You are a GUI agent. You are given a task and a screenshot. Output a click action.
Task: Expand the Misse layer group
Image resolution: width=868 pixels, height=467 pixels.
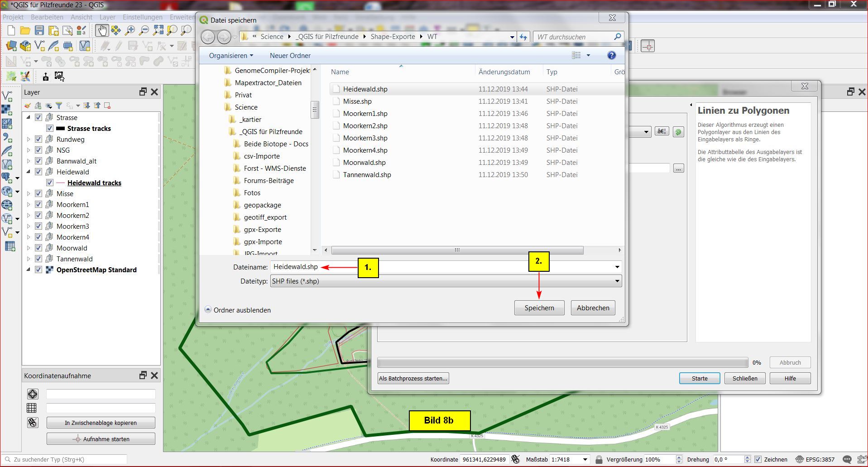click(29, 194)
